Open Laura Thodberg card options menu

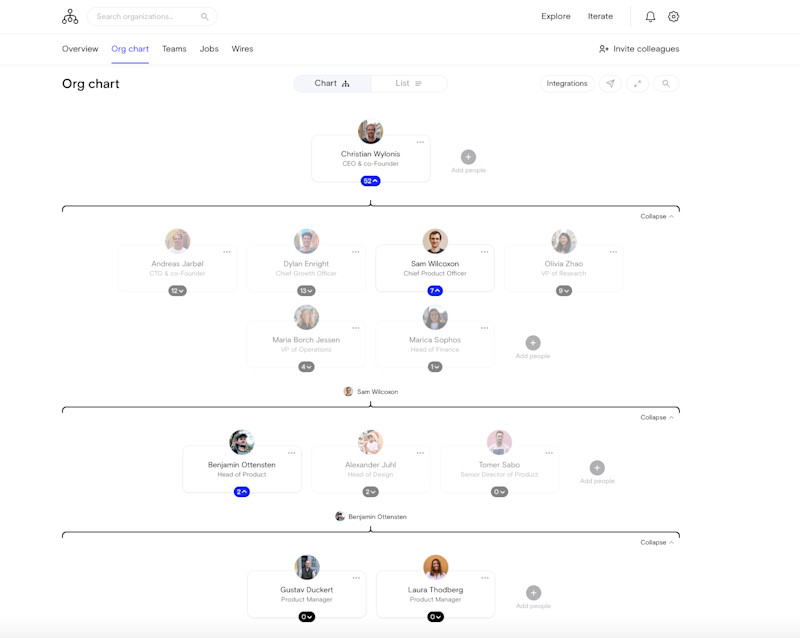click(485, 578)
